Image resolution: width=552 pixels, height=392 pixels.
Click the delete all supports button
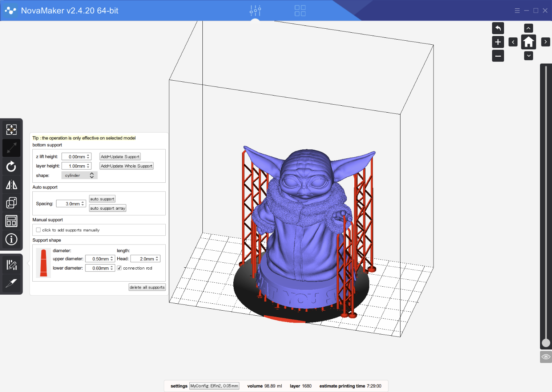147,287
